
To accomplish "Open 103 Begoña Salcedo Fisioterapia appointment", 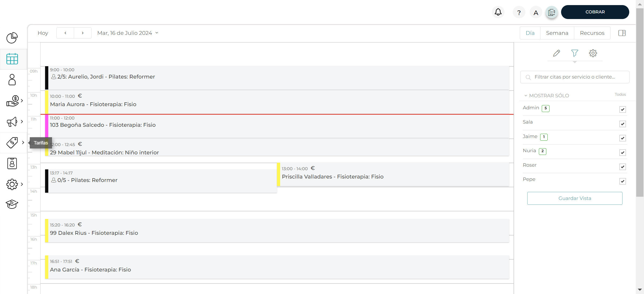I will tap(277, 126).
